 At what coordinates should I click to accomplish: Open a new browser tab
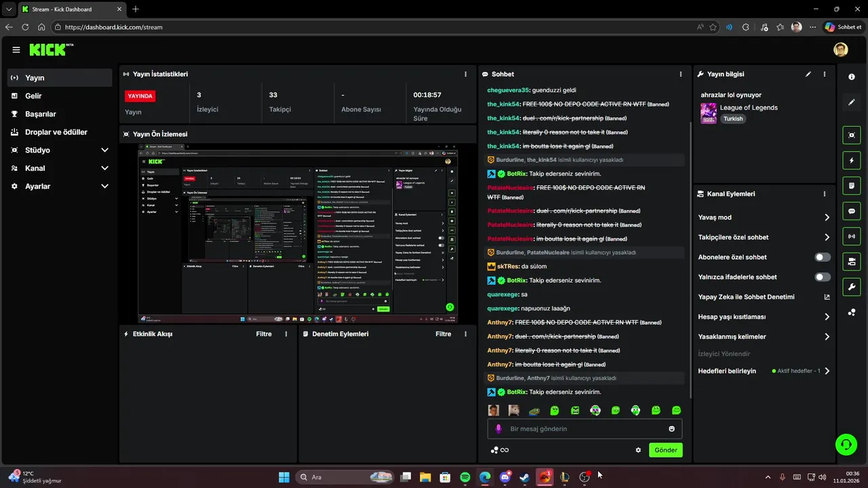point(136,9)
